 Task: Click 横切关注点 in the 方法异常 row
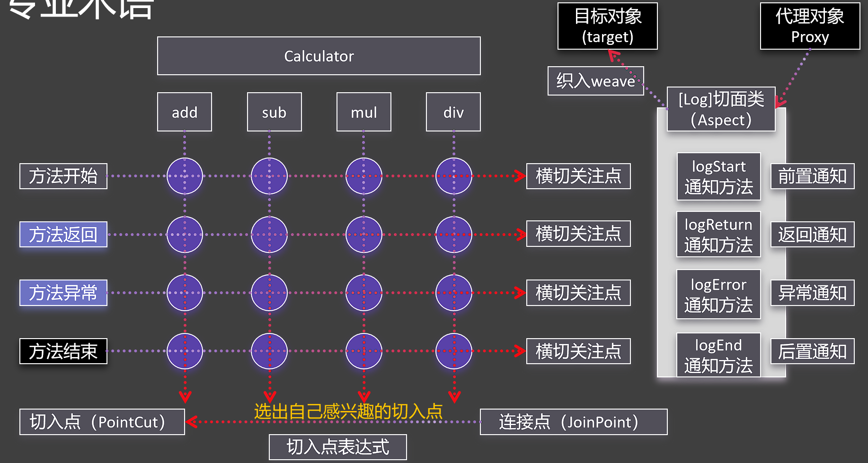(578, 293)
